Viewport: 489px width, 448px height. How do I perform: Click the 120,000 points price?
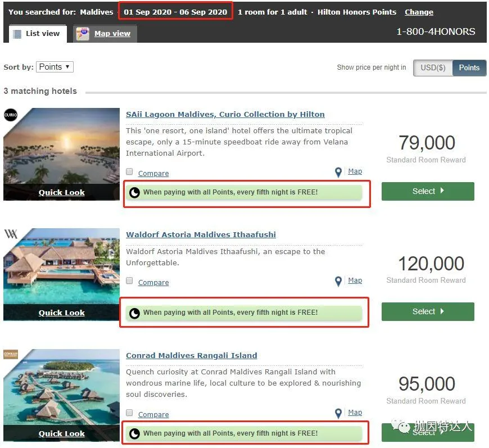(431, 264)
